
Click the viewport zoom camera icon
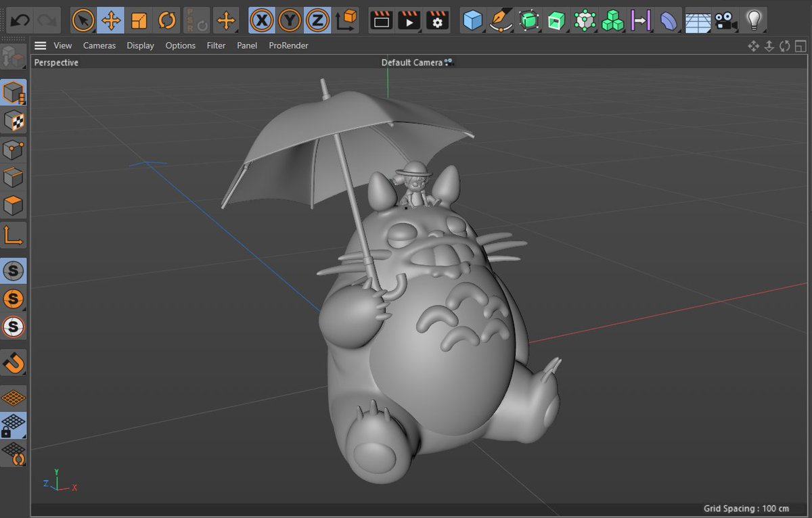pyautogui.click(x=769, y=46)
